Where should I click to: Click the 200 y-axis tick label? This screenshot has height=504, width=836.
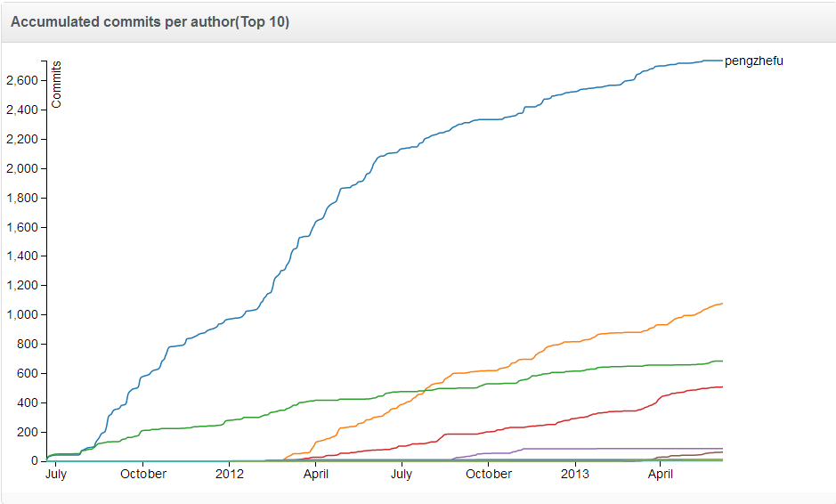tap(27, 433)
